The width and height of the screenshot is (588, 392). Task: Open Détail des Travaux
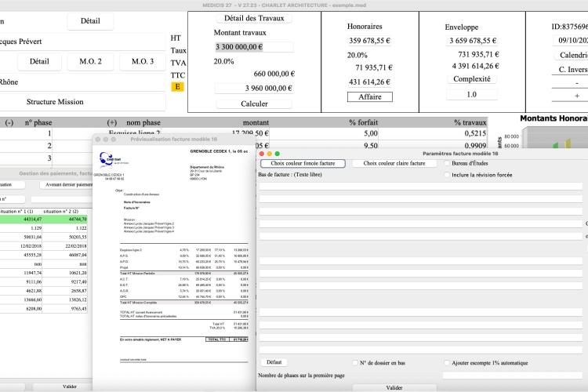tap(254, 18)
